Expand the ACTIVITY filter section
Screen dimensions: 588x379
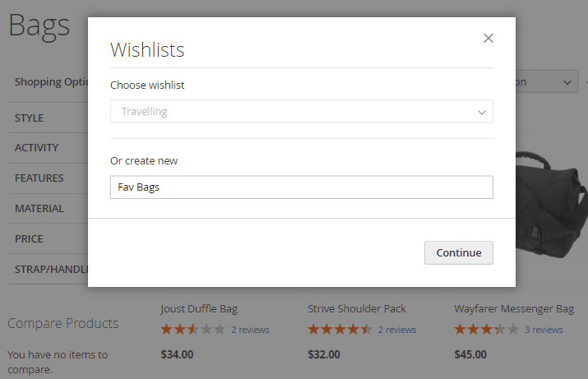coord(41,148)
